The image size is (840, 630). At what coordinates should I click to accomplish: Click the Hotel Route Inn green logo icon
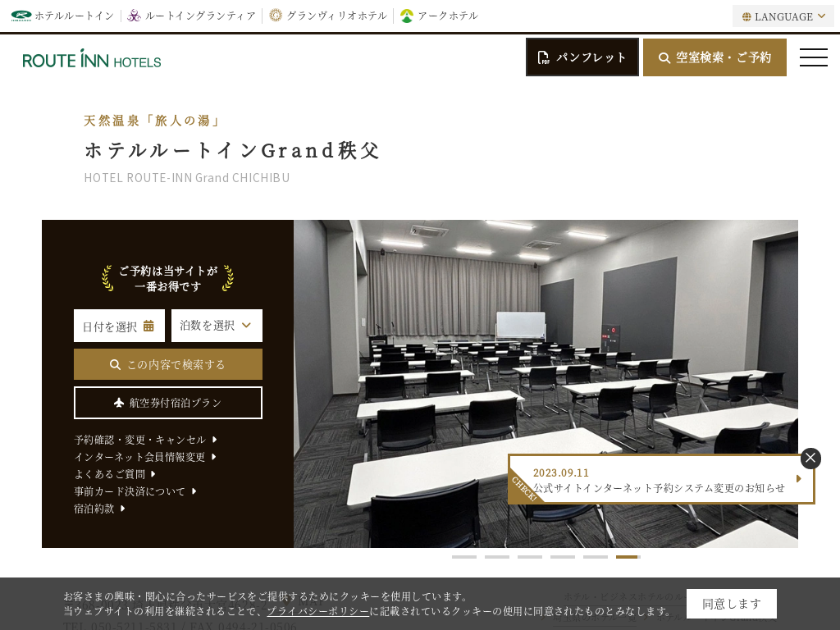[21, 16]
